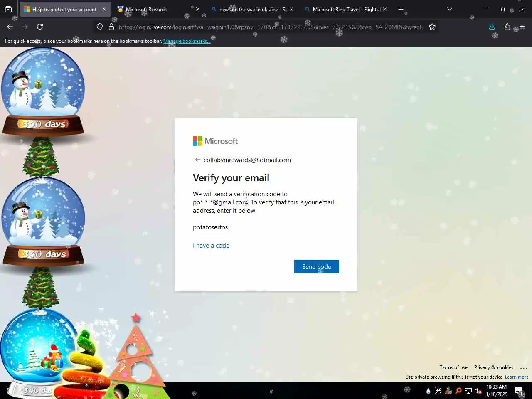The image size is (532, 399).
Task: Close the news on the war in ukraine tab
Action: point(291,9)
